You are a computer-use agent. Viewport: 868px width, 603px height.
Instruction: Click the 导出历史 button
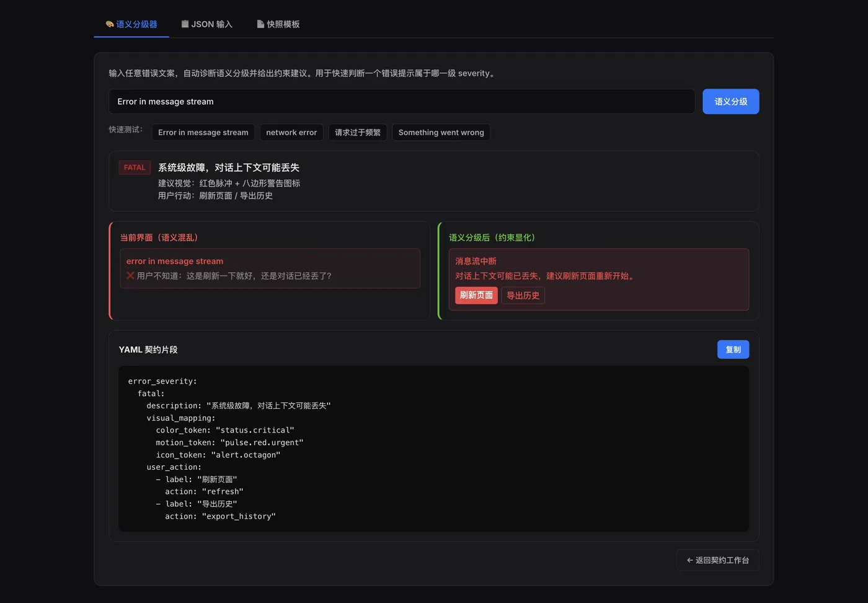tap(523, 296)
